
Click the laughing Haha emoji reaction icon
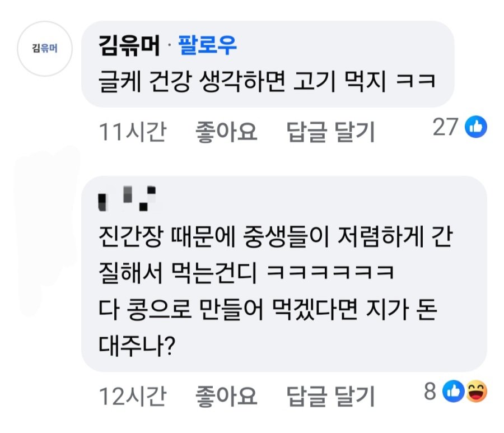476,392
